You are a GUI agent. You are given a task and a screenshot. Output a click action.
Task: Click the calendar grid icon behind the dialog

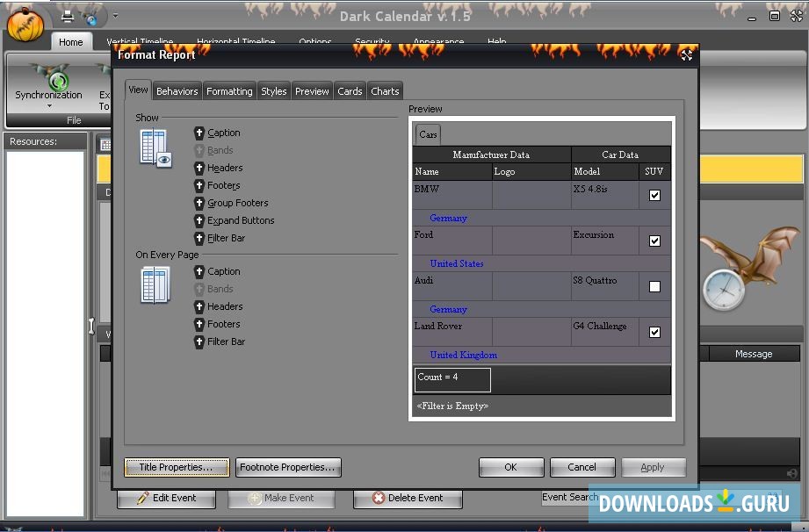pyautogui.click(x=105, y=145)
